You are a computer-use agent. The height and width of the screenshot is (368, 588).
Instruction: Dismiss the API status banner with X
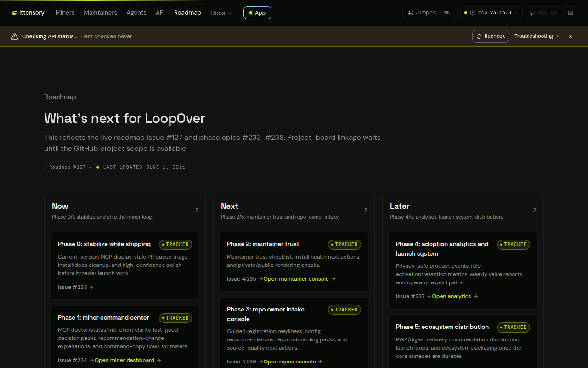click(571, 36)
